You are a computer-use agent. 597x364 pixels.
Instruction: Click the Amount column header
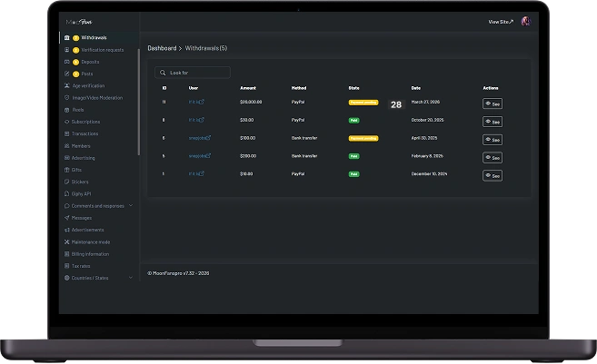coord(248,88)
